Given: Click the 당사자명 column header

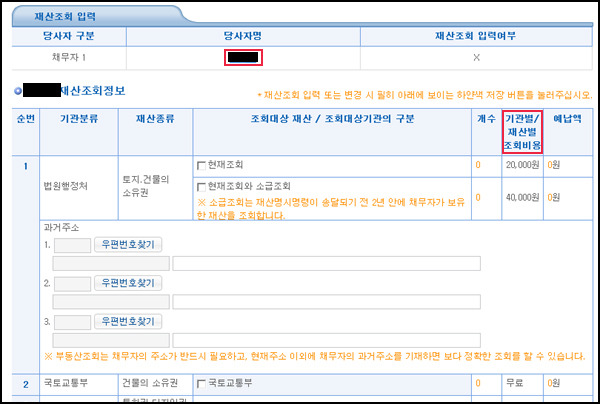Looking at the screenshot, I should click(243, 36).
